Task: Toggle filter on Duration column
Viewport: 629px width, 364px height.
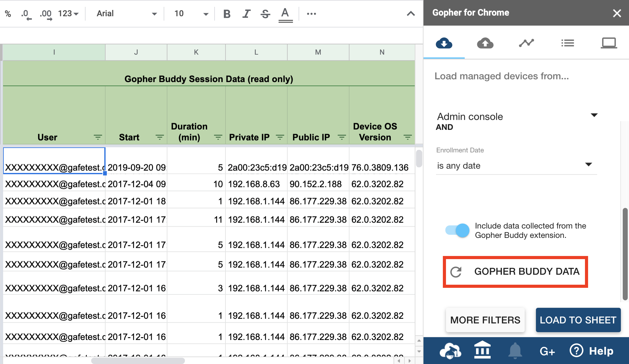Action: (218, 137)
